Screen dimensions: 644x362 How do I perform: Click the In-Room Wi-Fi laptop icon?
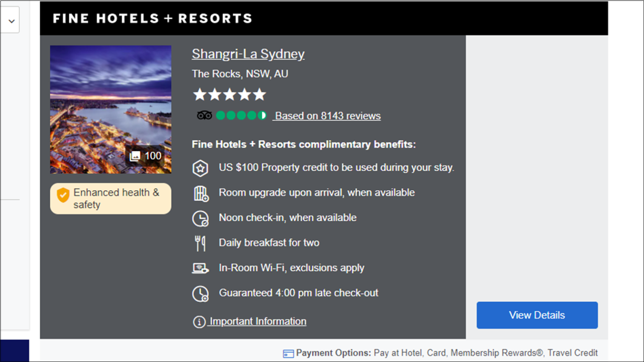point(200,268)
